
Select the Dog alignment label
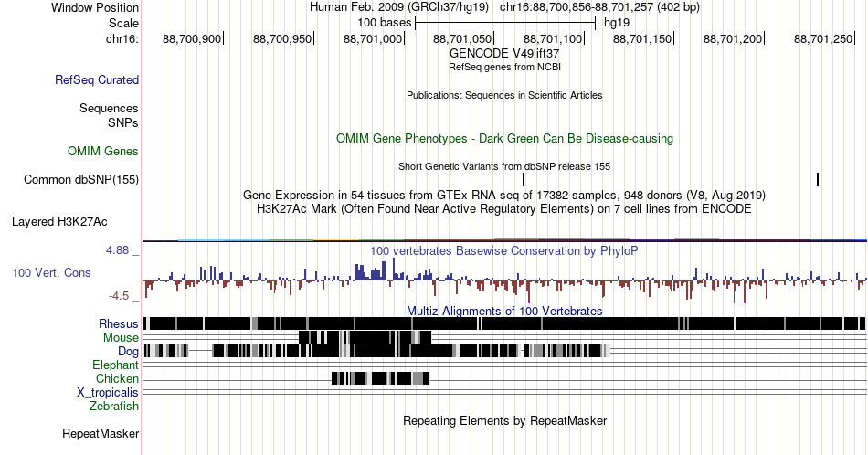point(128,352)
